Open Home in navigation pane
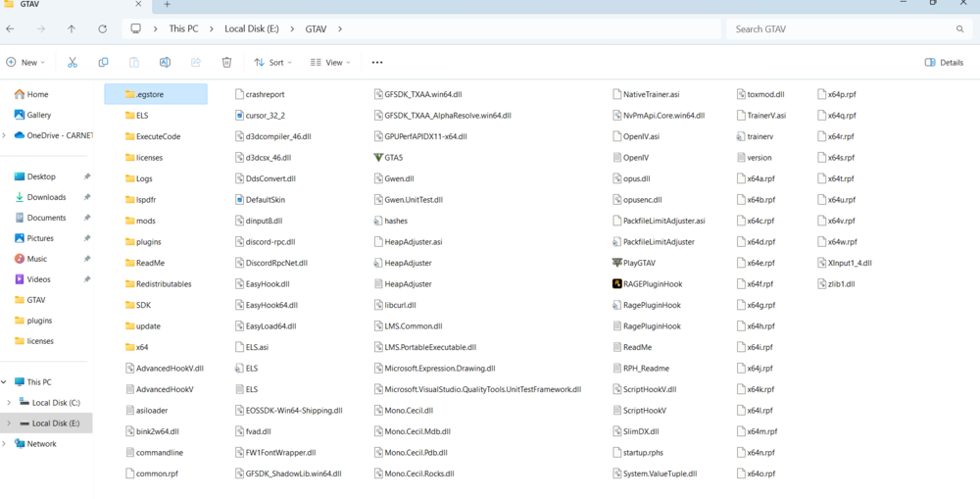 31,94
